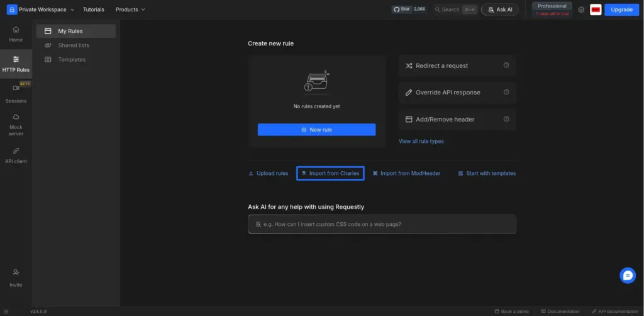The image size is (644, 316).
Task: Open settings gear icon in top bar
Action: click(581, 10)
